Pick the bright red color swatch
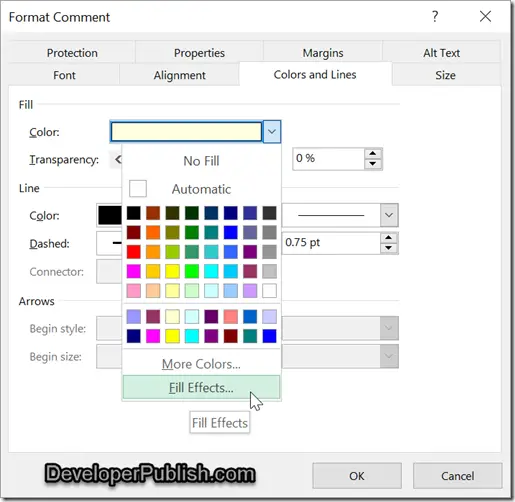This screenshot has height=502, width=515. [134, 252]
